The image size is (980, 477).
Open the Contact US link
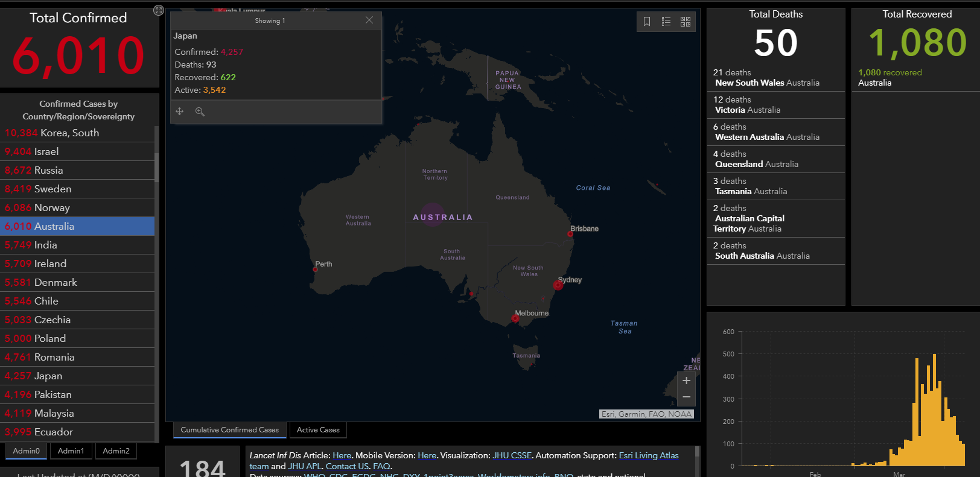[x=347, y=466]
